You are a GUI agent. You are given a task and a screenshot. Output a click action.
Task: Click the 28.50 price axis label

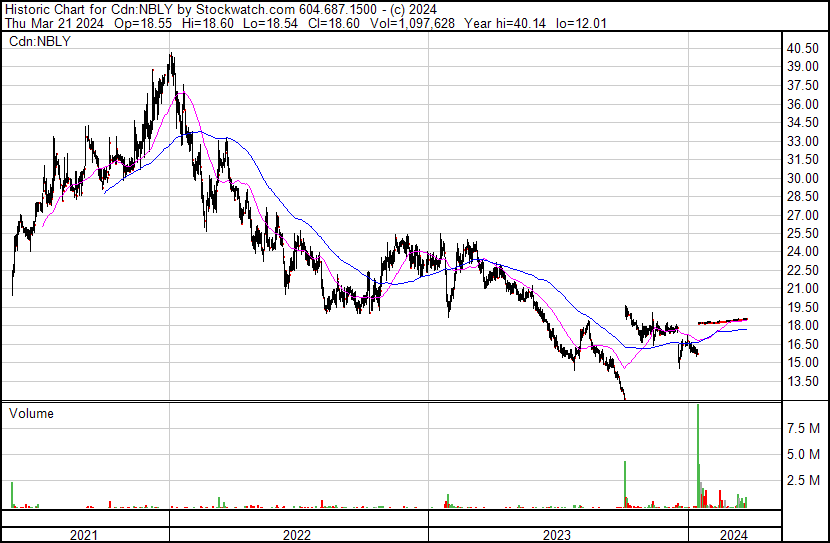tap(803, 196)
